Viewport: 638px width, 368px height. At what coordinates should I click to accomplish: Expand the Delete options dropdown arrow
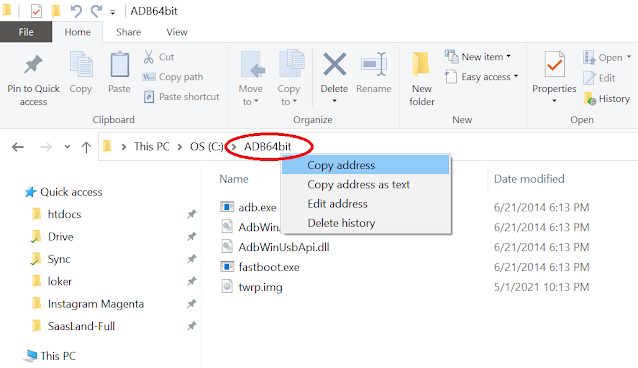pos(334,101)
